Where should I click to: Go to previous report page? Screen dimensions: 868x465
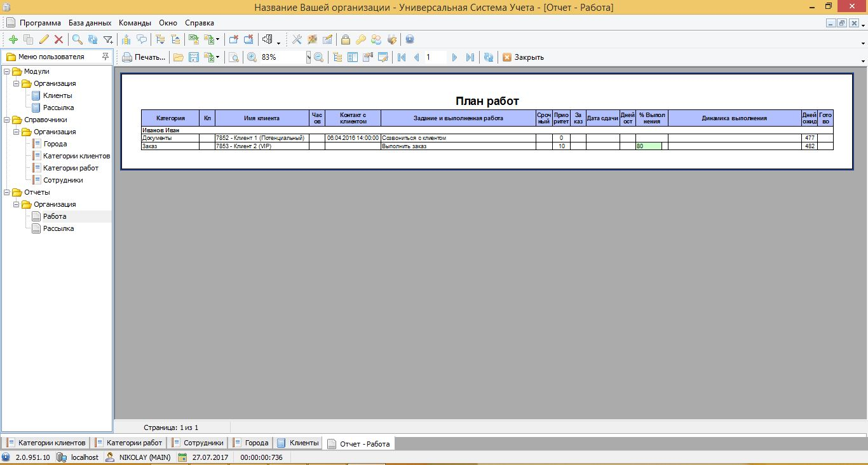click(417, 57)
